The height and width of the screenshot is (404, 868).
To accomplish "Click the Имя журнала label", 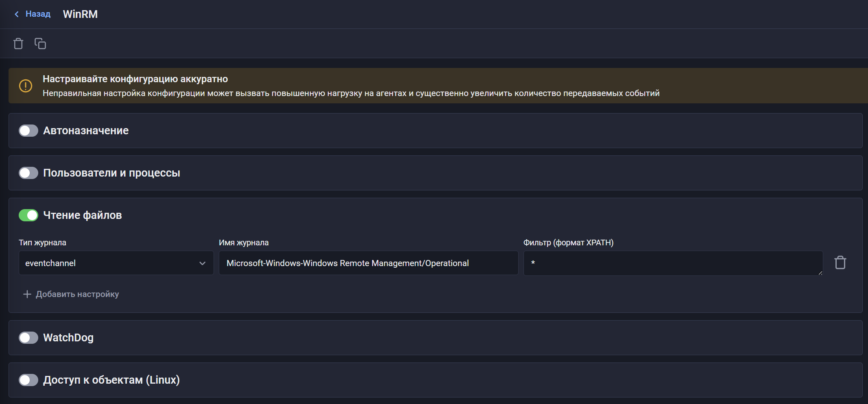I will 244,242.
